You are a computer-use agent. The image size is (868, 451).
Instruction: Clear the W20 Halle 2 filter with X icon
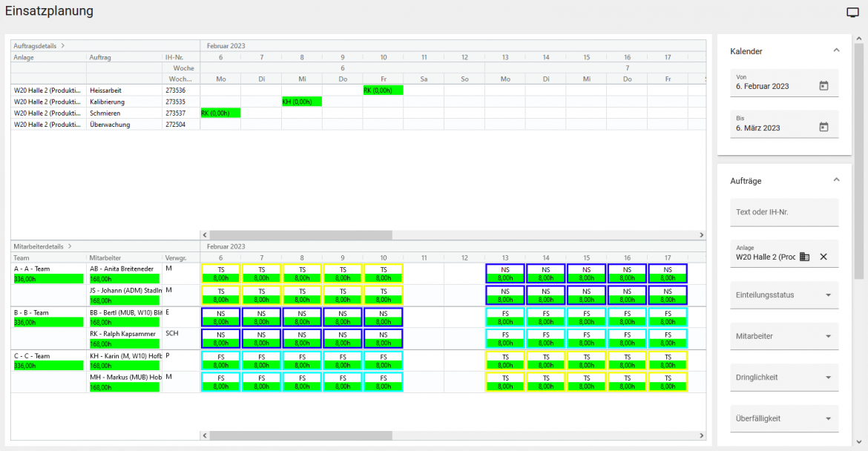[823, 256]
